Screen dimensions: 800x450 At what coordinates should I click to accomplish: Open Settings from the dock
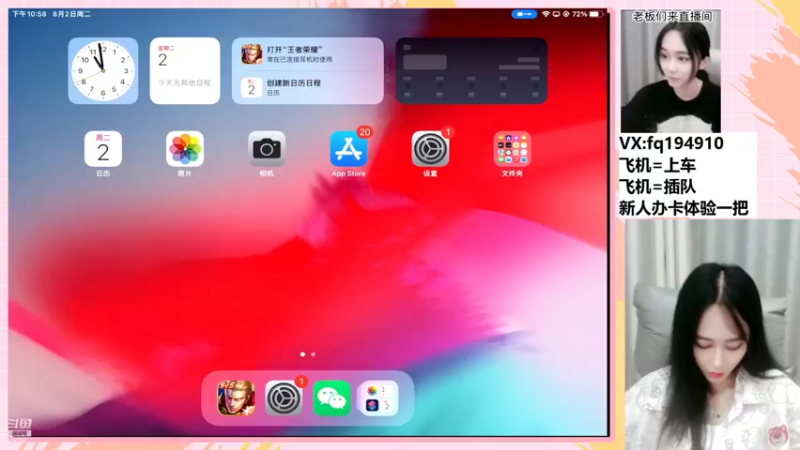pyautogui.click(x=284, y=398)
